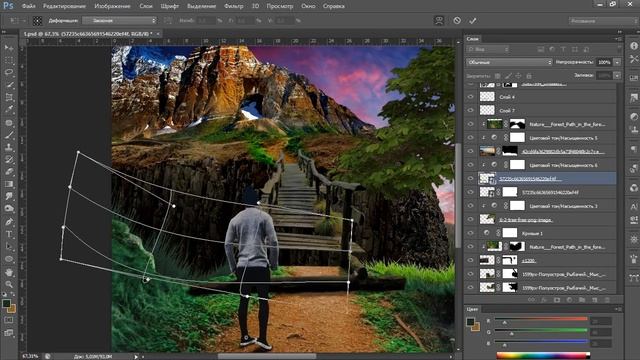Click the reference point location grid
This screenshot has width=640, height=360.
38,20
